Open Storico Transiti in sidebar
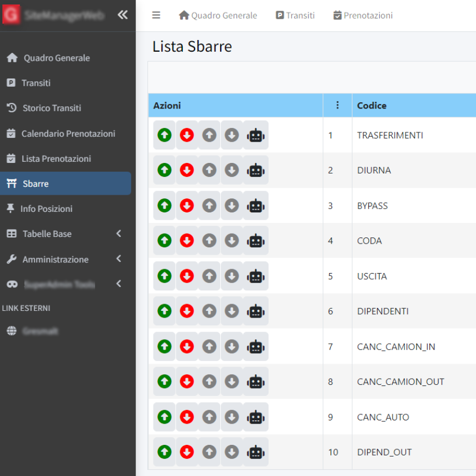 point(52,108)
